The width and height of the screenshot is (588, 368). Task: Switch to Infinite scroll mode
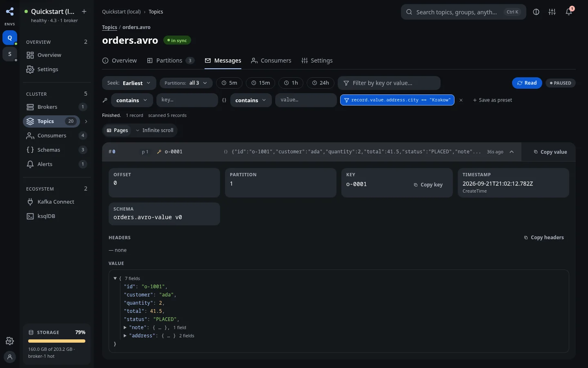[x=154, y=130]
